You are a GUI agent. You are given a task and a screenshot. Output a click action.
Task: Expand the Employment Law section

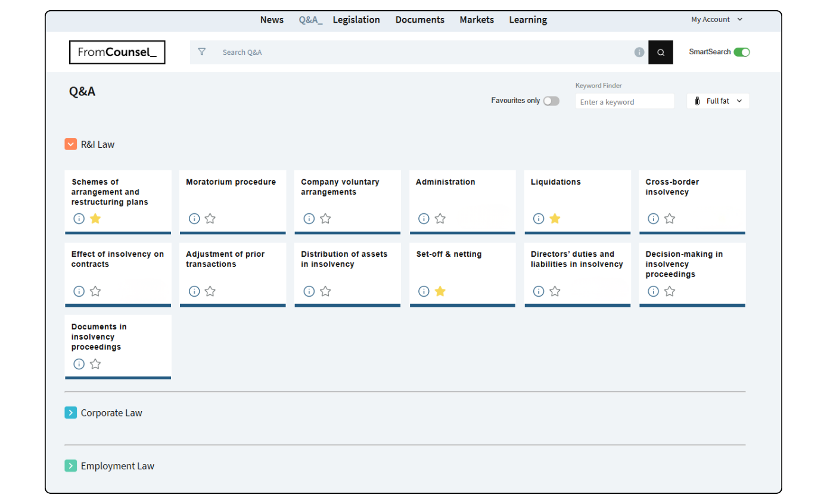(x=71, y=465)
